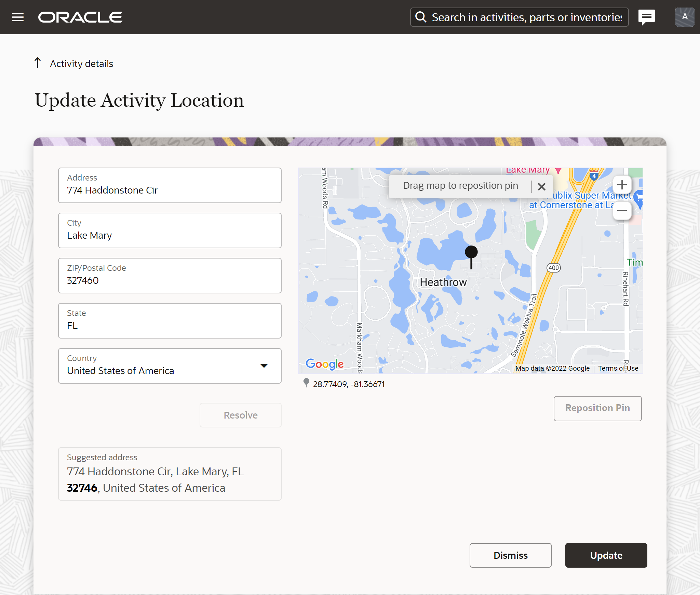Open the map Terms of Use link
Image resolution: width=700 pixels, height=595 pixels.
[x=618, y=368]
